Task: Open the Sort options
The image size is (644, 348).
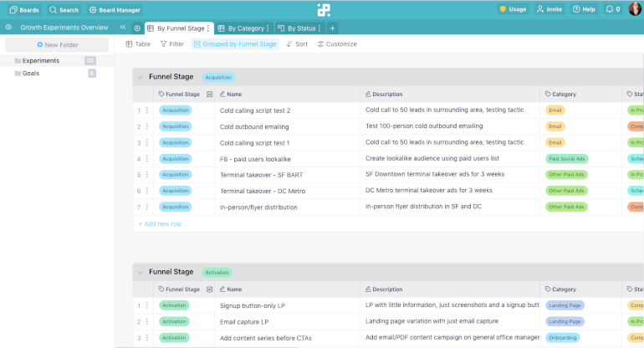Action: 297,44
